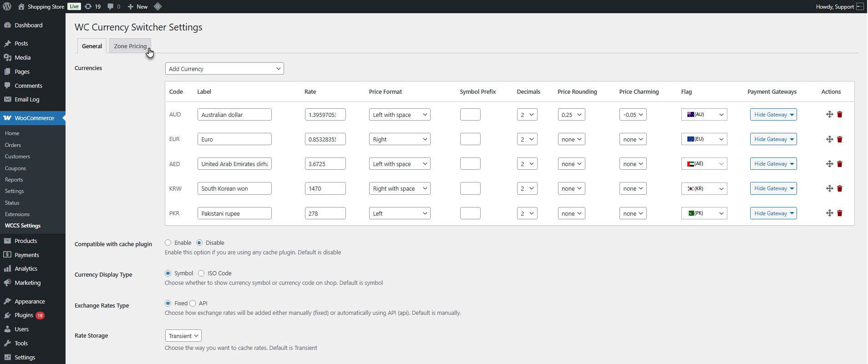868x364 pixels.
Task: Open WooCommerce Coupons submenu
Action: (x=15, y=168)
